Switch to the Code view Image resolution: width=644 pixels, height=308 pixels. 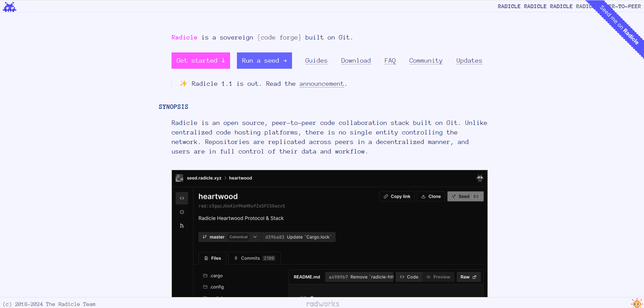[x=409, y=277]
